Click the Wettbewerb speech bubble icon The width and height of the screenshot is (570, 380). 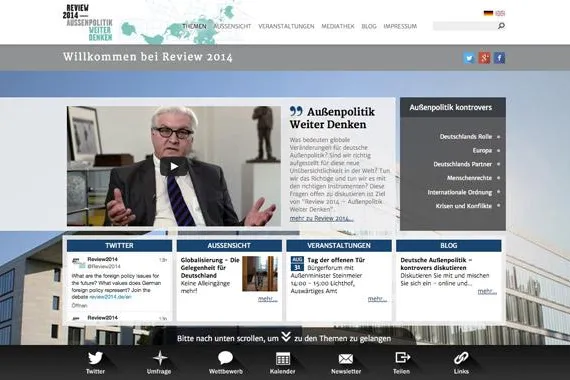point(225,358)
